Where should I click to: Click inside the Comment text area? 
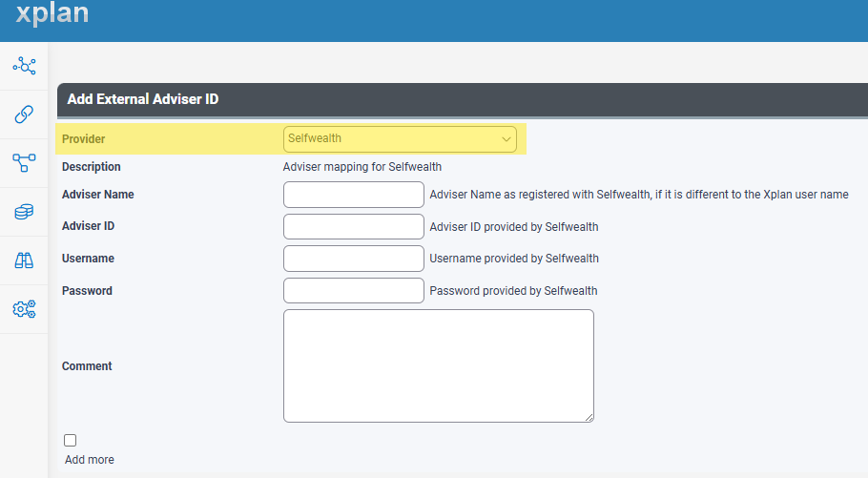coord(439,365)
